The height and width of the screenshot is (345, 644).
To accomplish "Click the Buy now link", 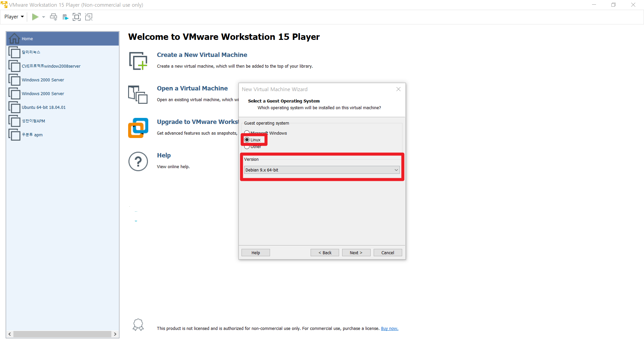I will click(x=389, y=329).
